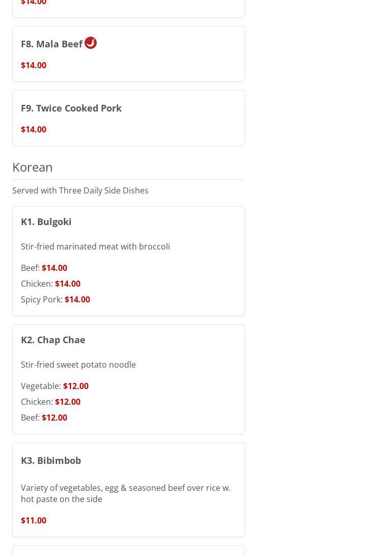Open the K1. Bulgoki menu item
The width and height of the screenshot is (392, 555).
point(46,221)
